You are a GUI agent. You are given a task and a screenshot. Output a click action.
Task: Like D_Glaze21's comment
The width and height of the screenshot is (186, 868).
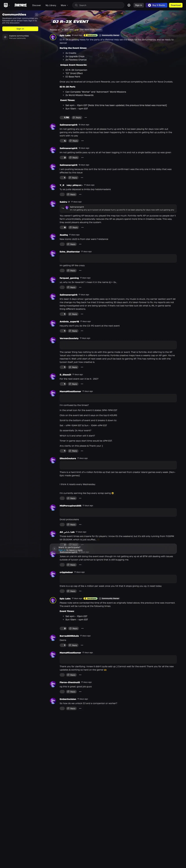click(x=63, y=384)
